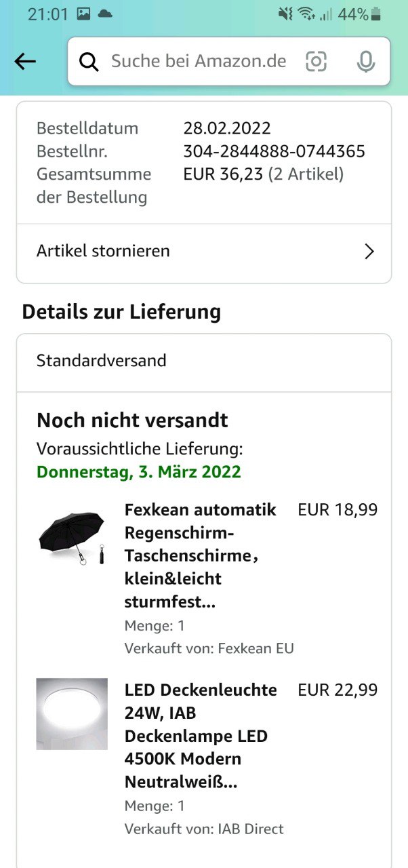The image size is (408, 868).
Task: Open the camera scan search icon
Action: [316, 62]
